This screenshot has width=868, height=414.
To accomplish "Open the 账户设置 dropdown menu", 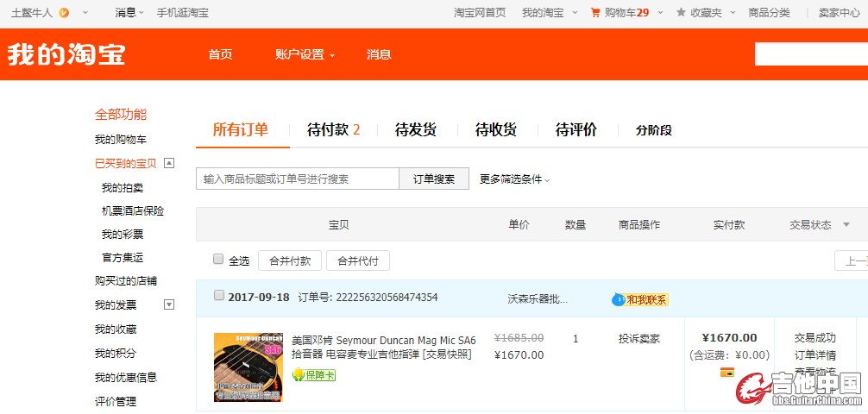I will click(305, 54).
